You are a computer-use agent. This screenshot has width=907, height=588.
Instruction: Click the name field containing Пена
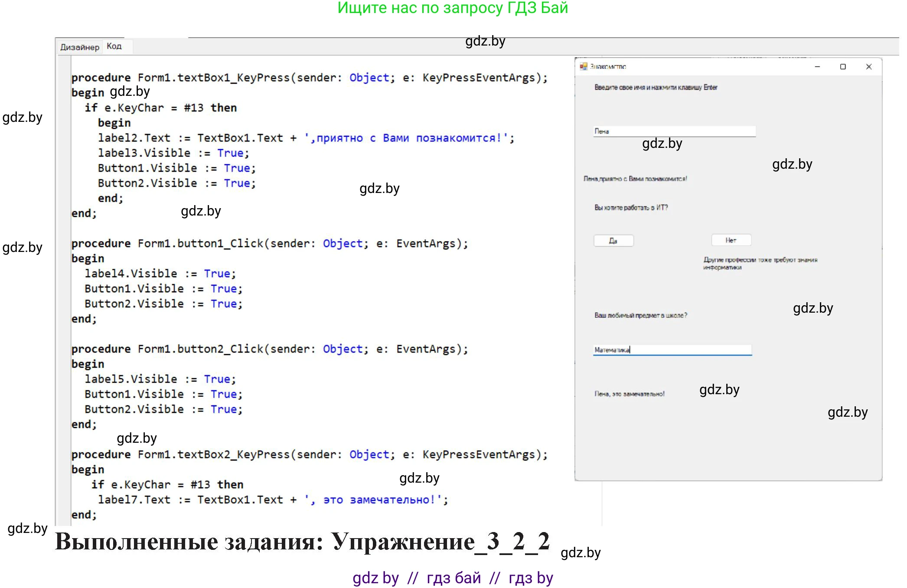[674, 131]
